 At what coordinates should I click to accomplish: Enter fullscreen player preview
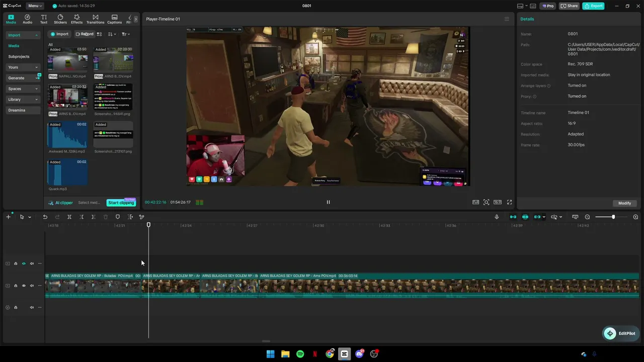coord(509,202)
